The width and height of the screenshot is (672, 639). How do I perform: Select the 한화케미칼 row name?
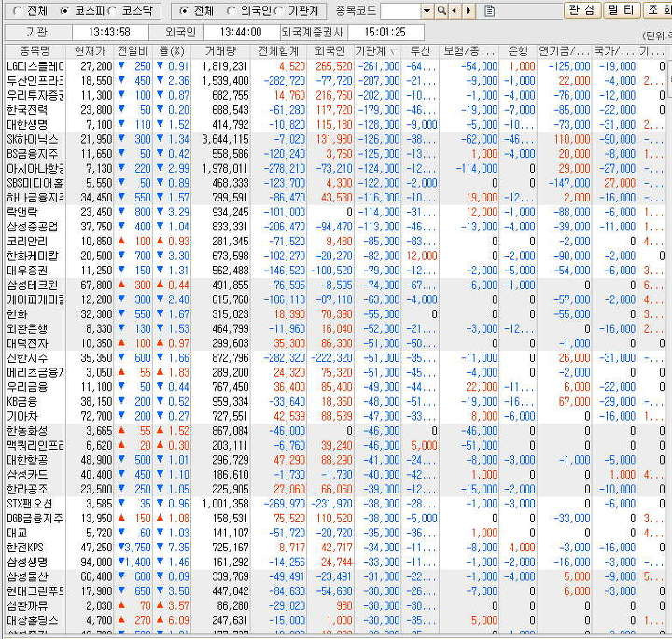(x=32, y=256)
